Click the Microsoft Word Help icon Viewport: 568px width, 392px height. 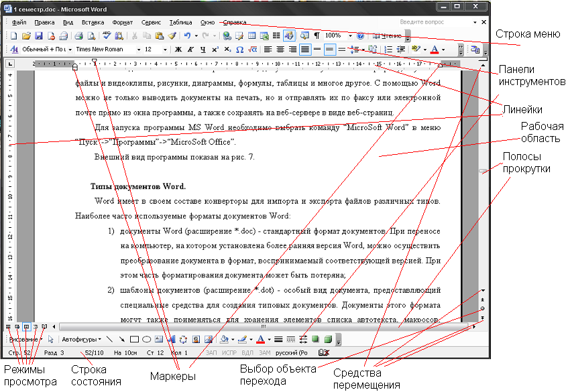click(360, 36)
